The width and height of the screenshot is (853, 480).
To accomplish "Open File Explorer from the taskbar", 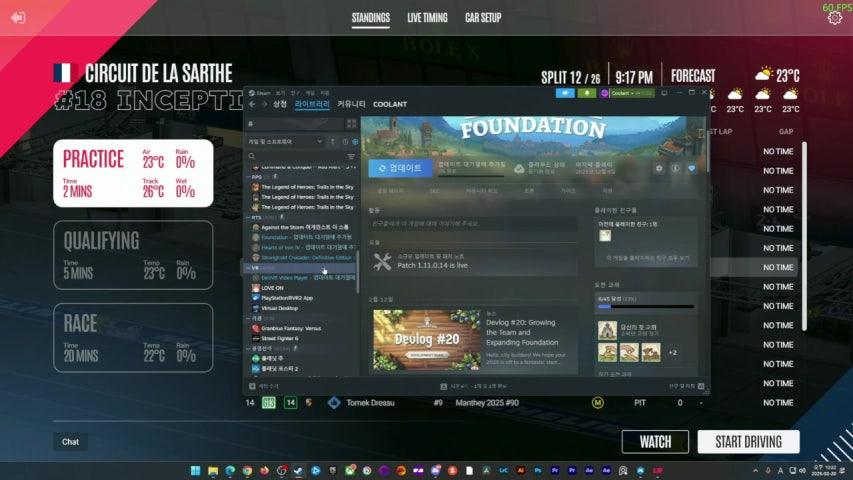I will tap(213, 471).
